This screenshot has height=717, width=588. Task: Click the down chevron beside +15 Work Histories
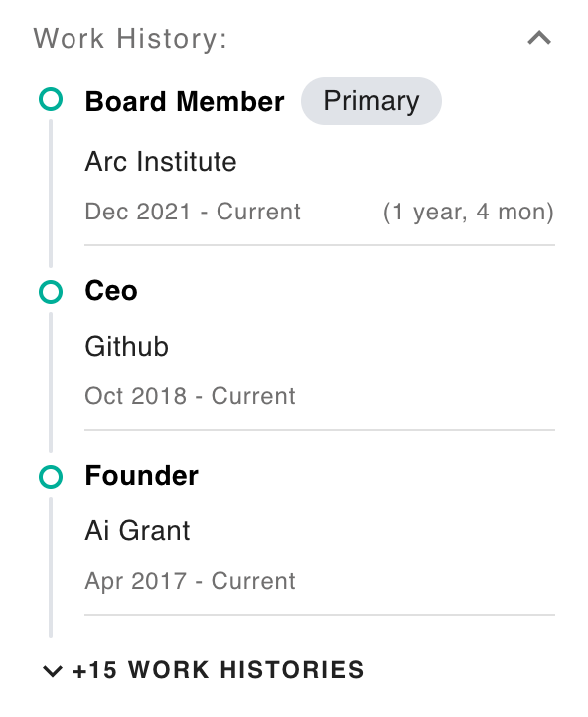point(52,671)
